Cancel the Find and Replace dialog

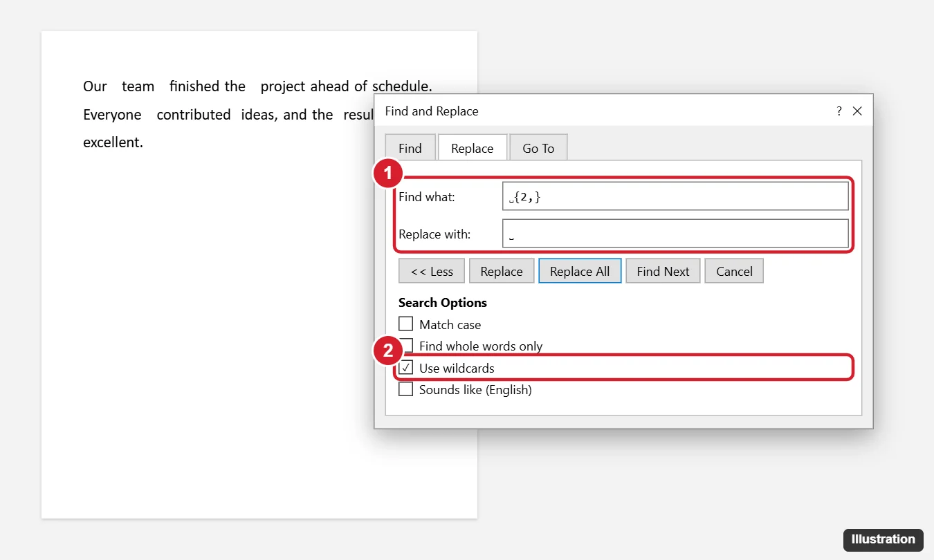click(734, 271)
